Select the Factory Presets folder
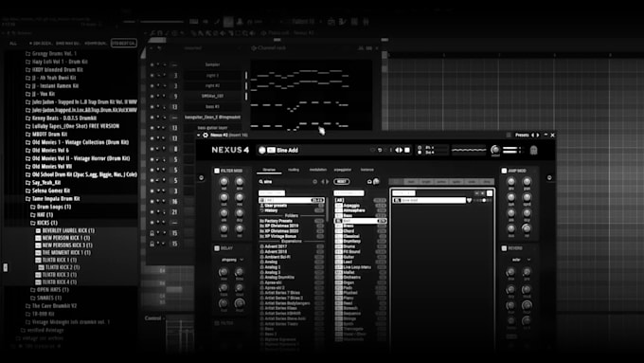 pos(293,221)
